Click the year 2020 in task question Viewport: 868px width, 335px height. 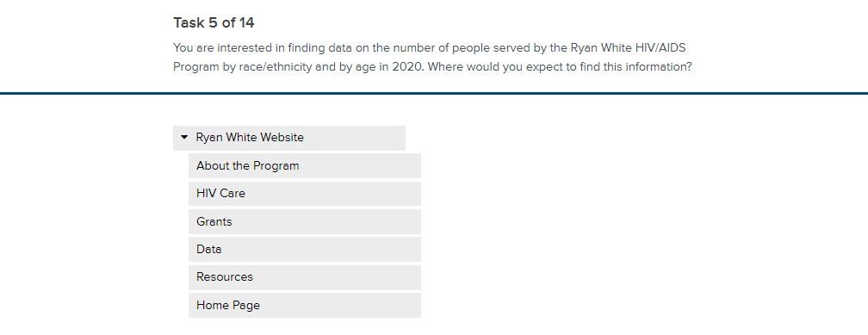coord(406,67)
